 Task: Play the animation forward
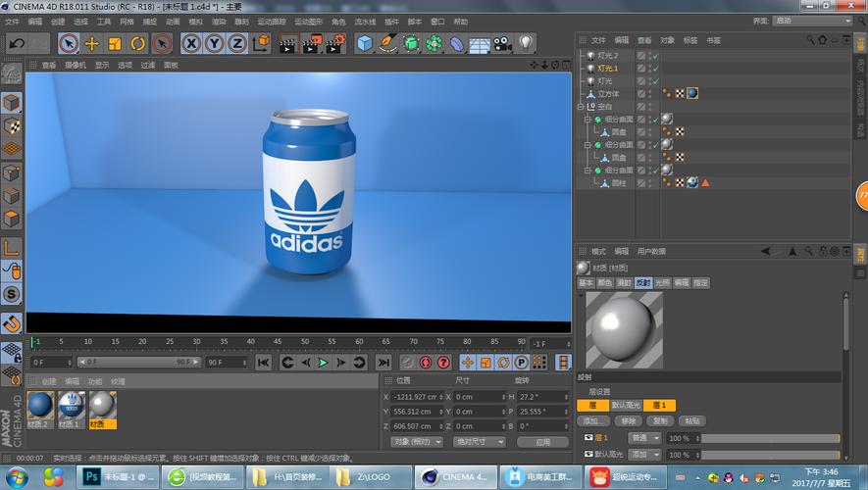323,363
